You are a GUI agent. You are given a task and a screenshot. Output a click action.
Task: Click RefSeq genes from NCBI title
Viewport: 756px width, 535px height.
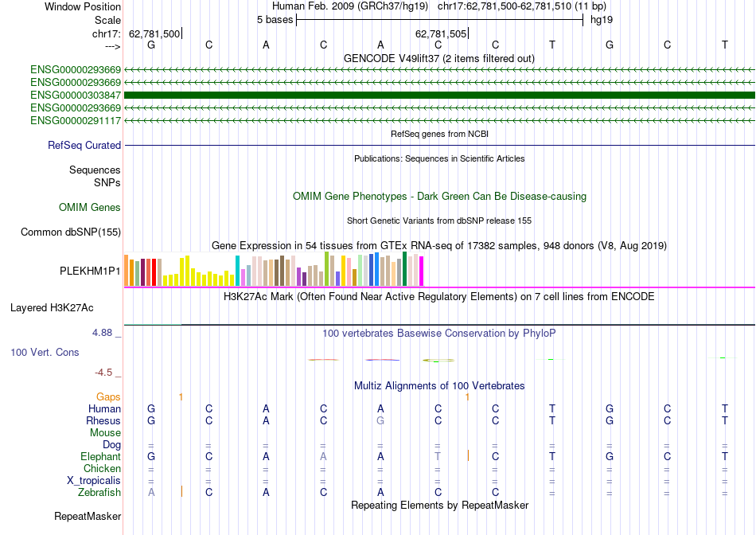[x=439, y=134]
